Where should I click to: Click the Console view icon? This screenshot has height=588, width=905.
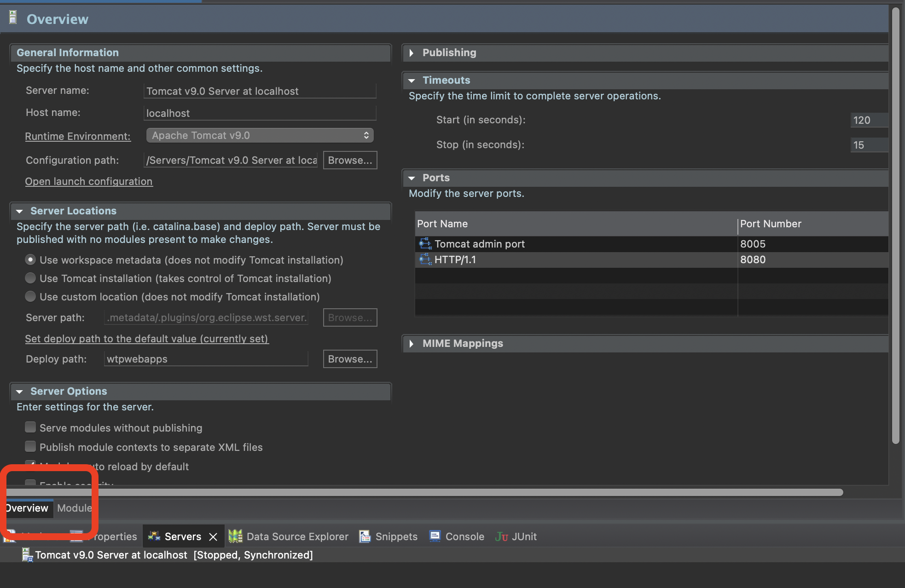(x=435, y=536)
